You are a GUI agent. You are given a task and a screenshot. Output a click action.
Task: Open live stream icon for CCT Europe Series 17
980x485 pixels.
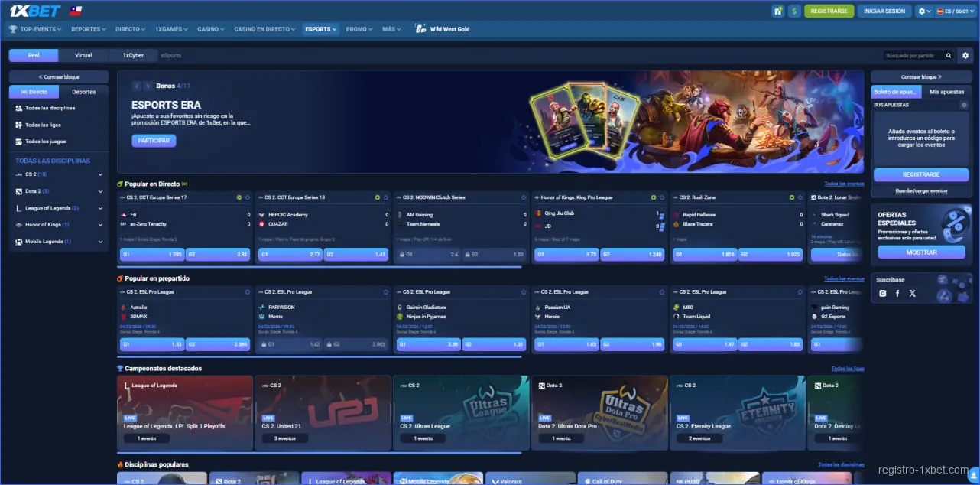click(239, 197)
